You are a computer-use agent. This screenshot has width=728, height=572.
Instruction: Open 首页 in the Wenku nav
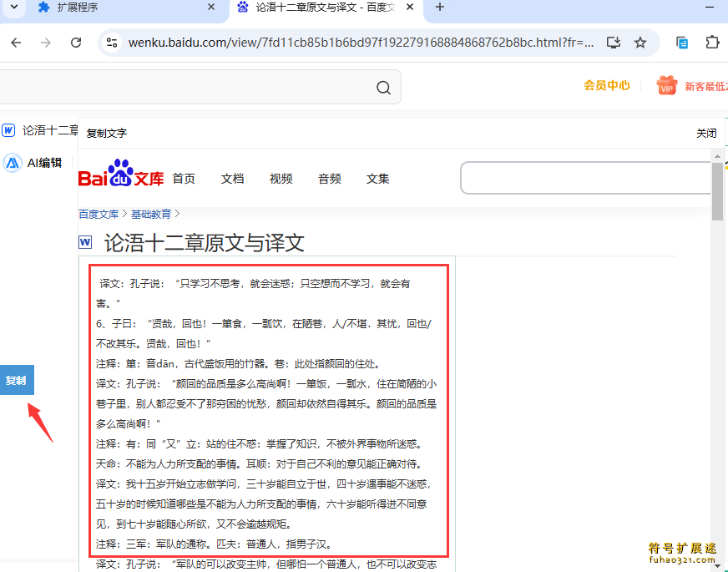pos(184,179)
